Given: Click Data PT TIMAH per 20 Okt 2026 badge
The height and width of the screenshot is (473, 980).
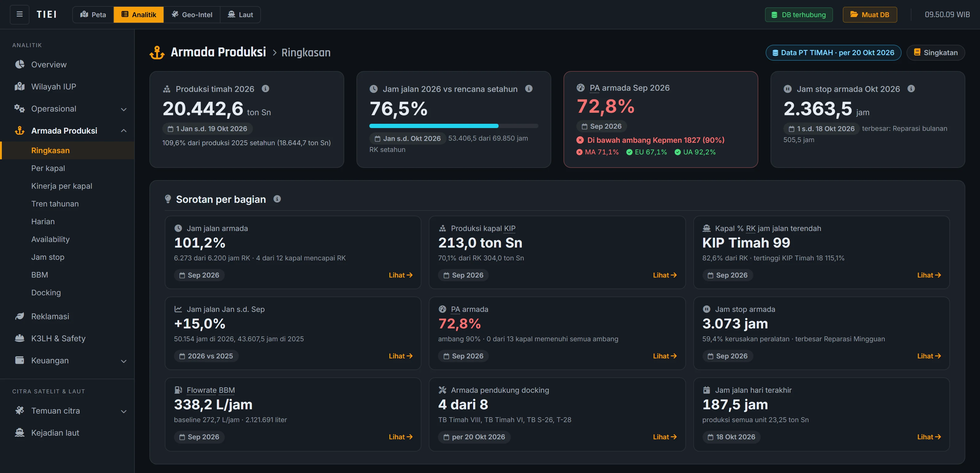Looking at the screenshot, I should tap(833, 52).
